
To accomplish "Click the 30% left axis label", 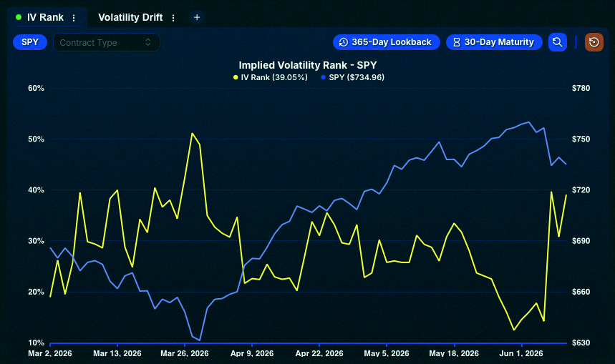I will 36,241.
